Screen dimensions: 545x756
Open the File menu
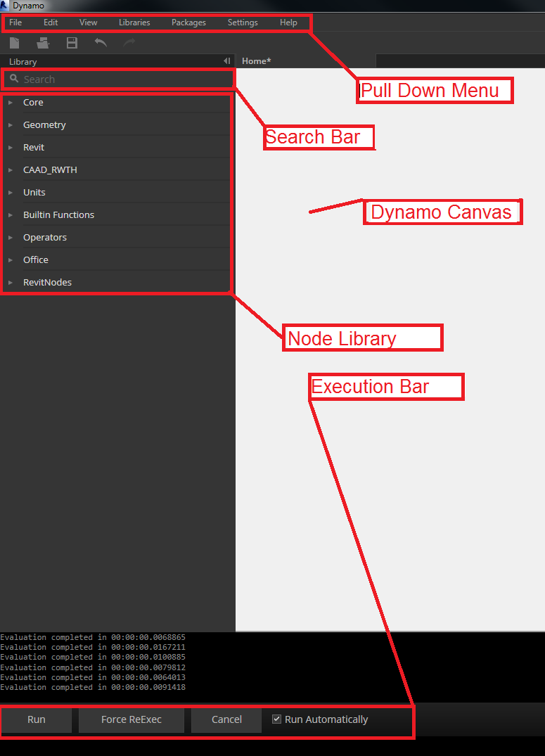pyautogui.click(x=15, y=23)
